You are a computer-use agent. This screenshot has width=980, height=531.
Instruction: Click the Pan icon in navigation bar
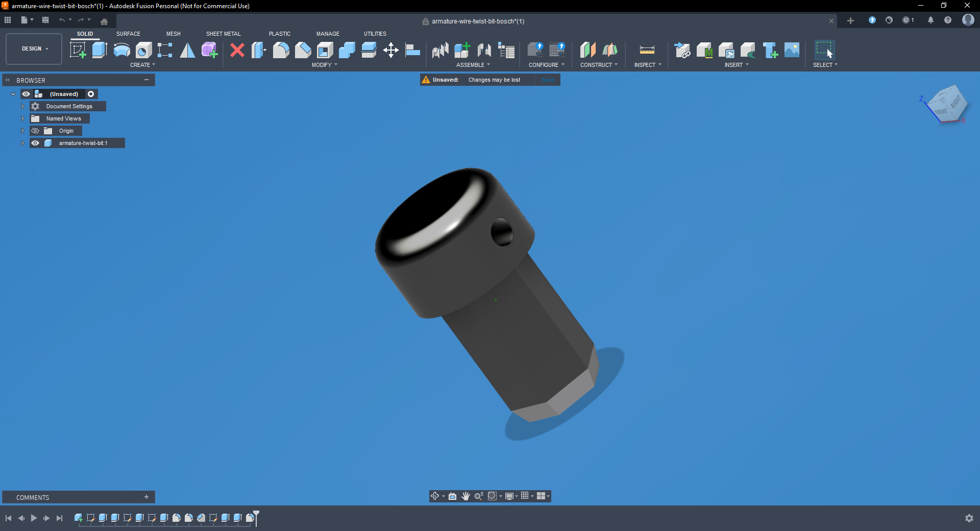click(x=465, y=496)
